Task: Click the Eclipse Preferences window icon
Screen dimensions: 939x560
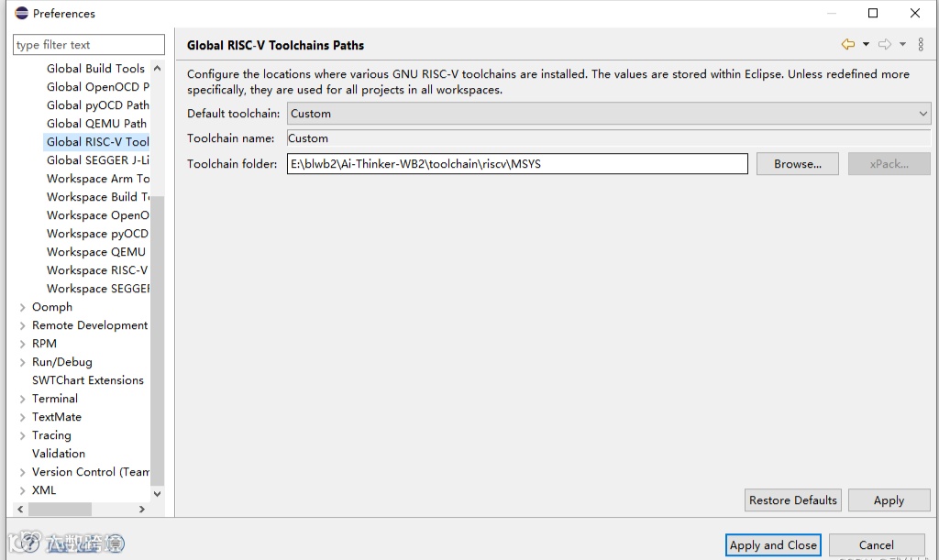Action: tap(22, 13)
